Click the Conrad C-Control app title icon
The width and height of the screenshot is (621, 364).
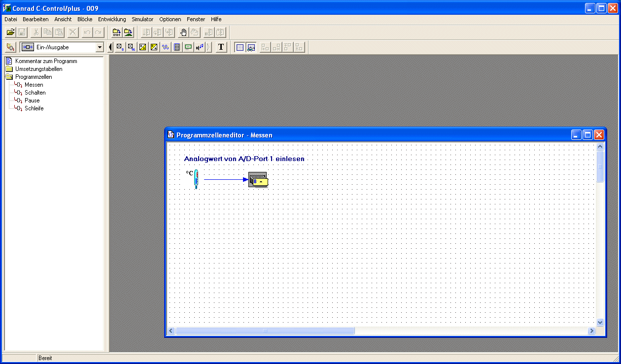[7, 8]
